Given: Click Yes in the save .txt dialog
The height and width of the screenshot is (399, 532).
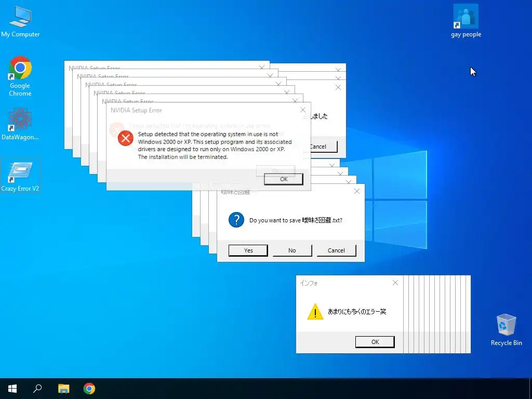Looking at the screenshot, I should (x=248, y=250).
